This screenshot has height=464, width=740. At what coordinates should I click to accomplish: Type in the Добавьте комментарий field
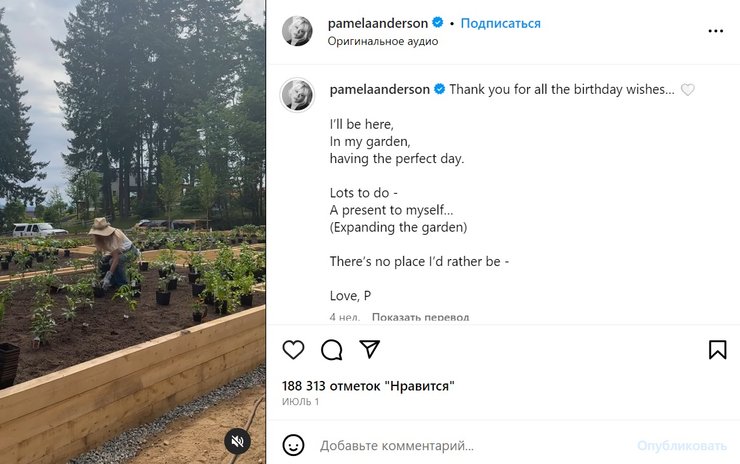pyautogui.click(x=470, y=445)
